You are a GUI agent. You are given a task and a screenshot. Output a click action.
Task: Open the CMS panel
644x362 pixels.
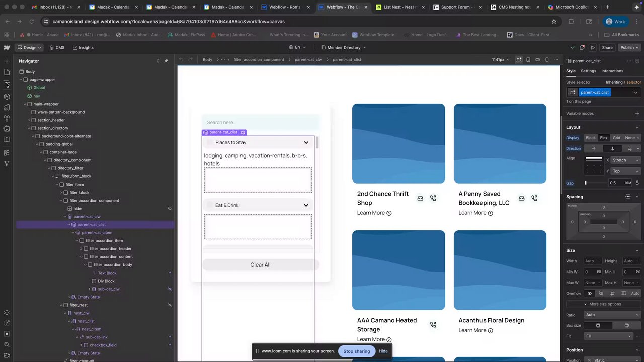(57, 48)
